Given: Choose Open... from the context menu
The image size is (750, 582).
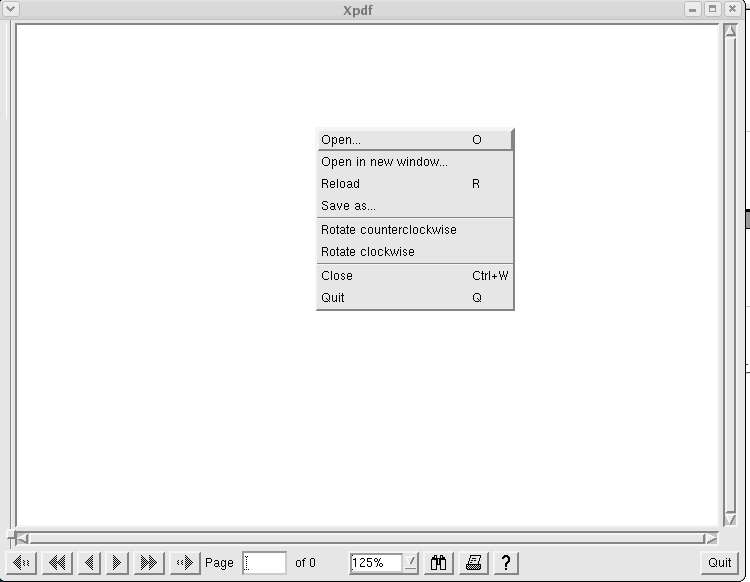Looking at the screenshot, I should pos(415,140).
